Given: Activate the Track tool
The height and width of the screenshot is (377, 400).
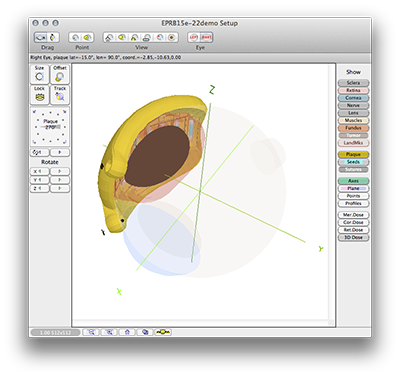Looking at the screenshot, I should click(60, 95).
